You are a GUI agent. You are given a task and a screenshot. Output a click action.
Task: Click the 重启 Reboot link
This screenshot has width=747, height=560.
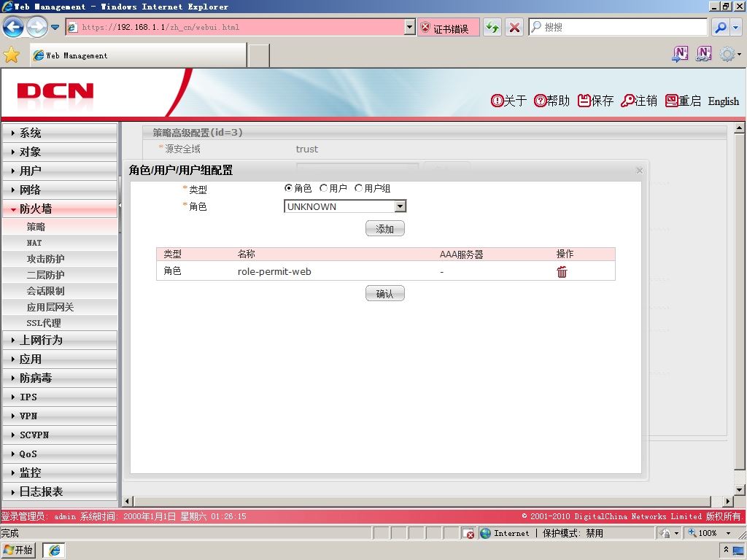coord(683,101)
